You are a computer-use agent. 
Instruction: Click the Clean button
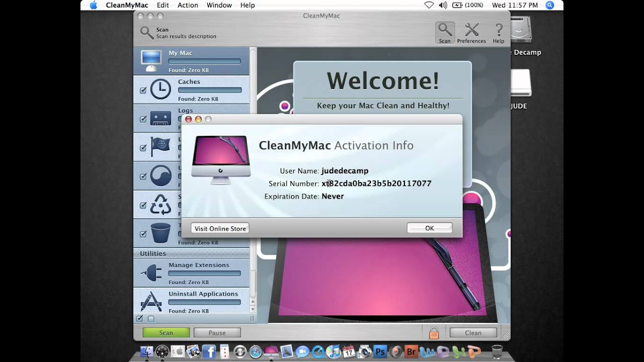473,332
